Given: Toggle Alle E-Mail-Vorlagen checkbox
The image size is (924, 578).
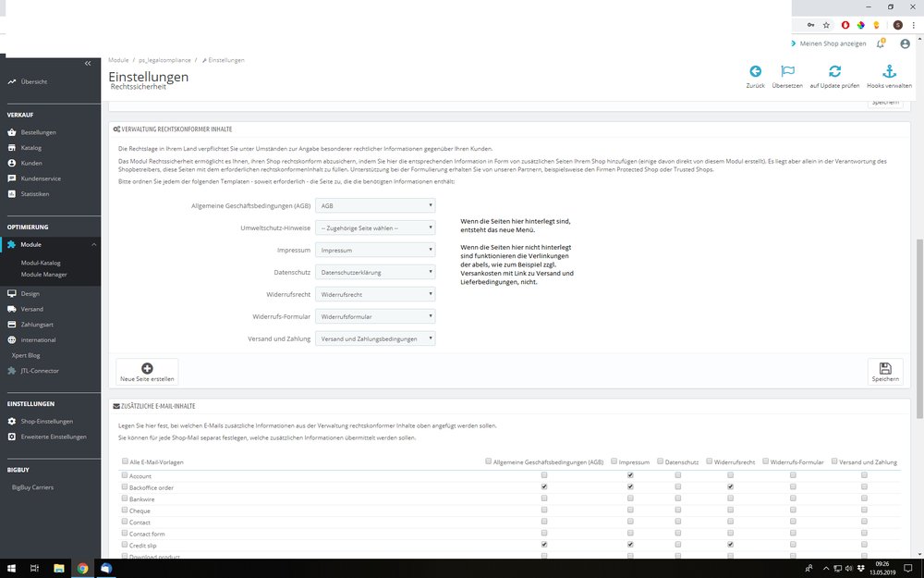Looking at the screenshot, I should click(x=125, y=461).
